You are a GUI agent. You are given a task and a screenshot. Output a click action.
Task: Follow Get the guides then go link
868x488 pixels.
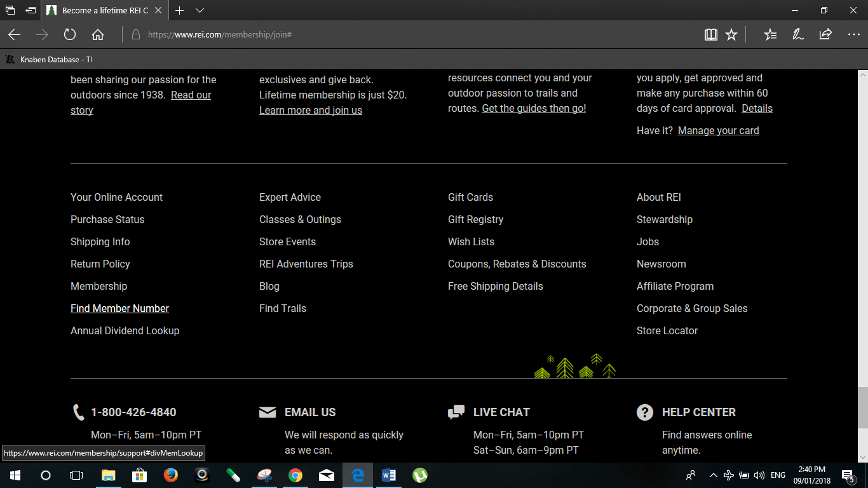534,108
